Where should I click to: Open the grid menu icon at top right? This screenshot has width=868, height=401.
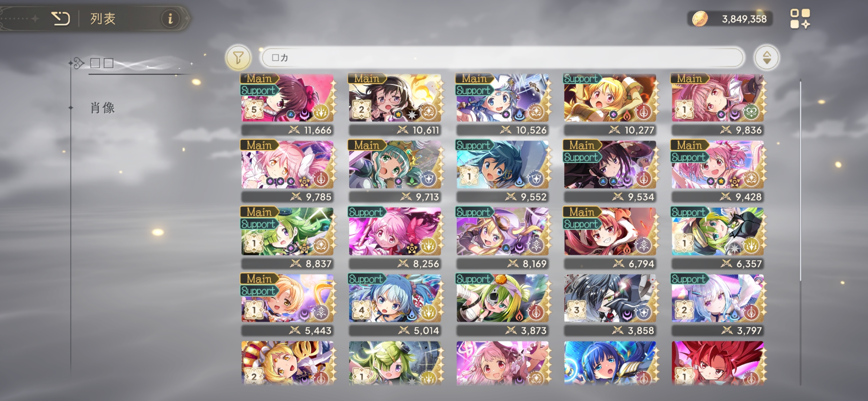pyautogui.click(x=800, y=19)
